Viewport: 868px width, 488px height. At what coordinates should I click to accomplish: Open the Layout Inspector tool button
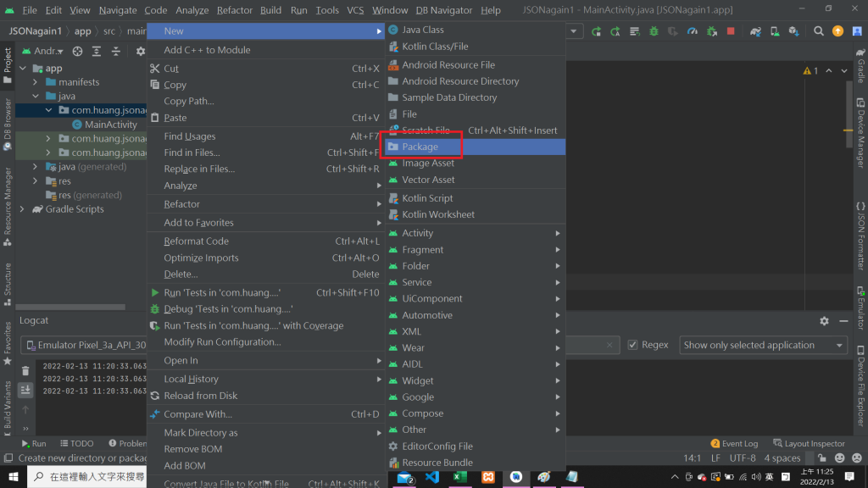point(809,444)
